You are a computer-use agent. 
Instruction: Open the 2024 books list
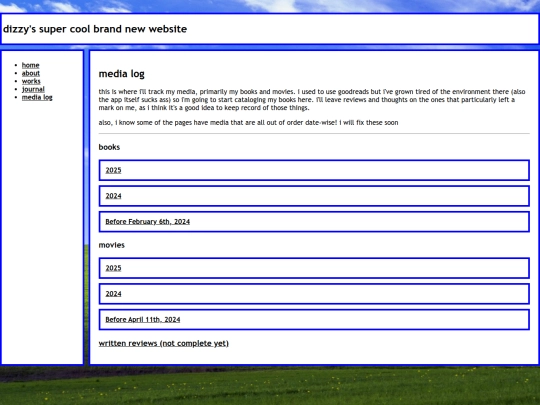click(113, 196)
